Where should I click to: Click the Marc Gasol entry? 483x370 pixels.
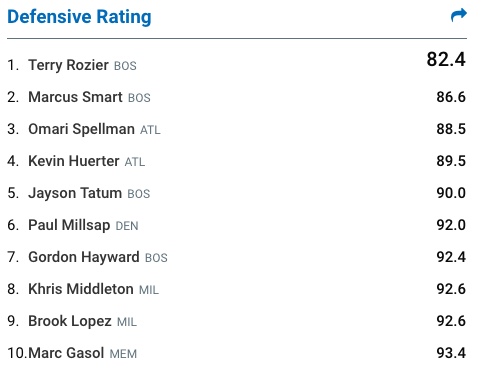(66, 353)
